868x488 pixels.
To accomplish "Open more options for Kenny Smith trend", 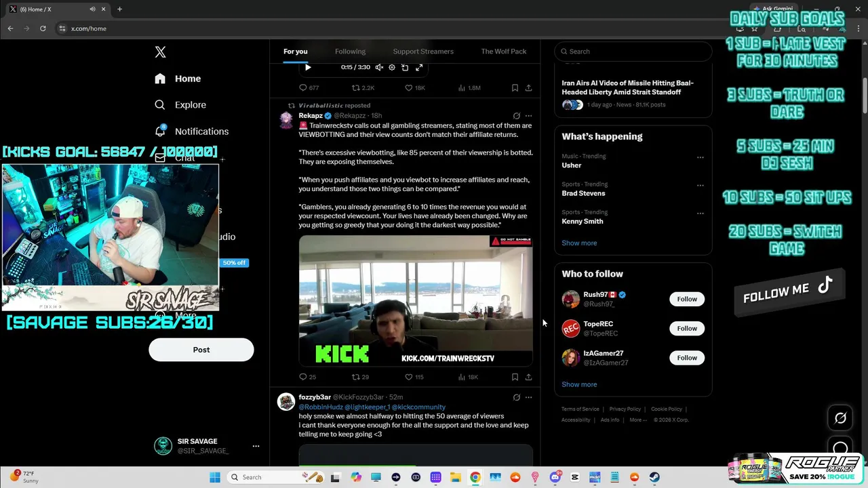I will click(701, 213).
